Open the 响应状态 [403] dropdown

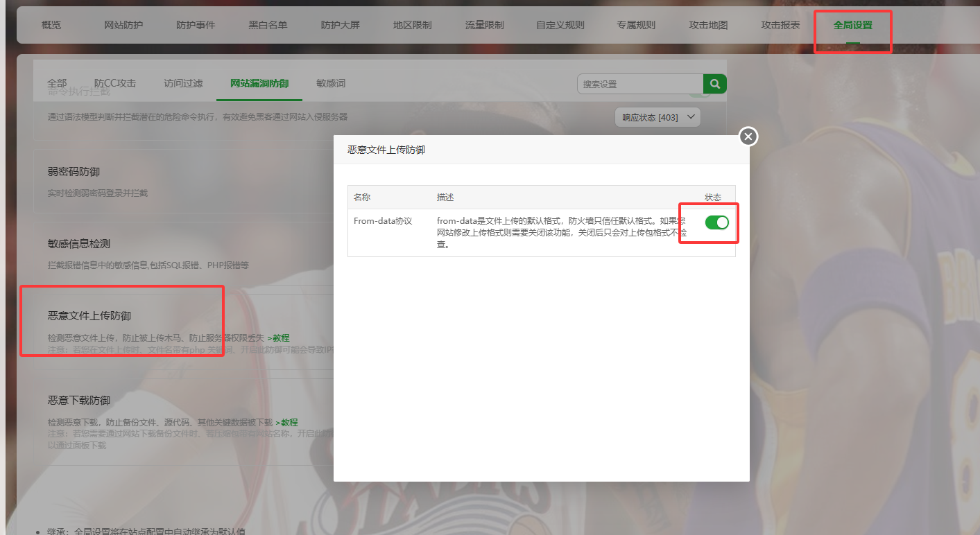click(657, 116)
